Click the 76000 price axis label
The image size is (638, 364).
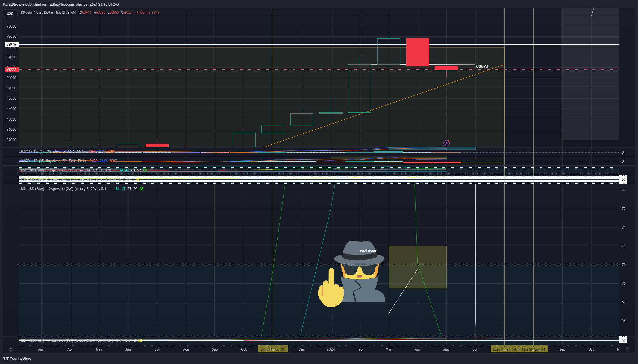[x=11, y=26]
